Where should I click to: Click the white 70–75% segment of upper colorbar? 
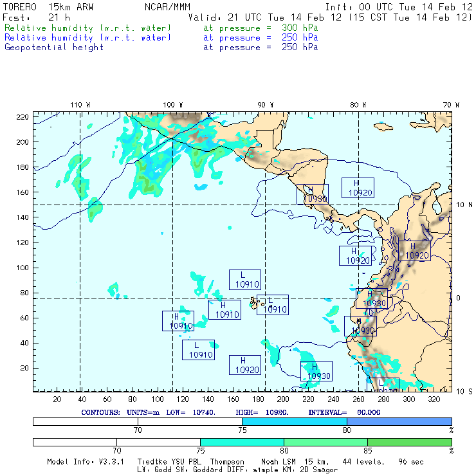click(190, 421)
